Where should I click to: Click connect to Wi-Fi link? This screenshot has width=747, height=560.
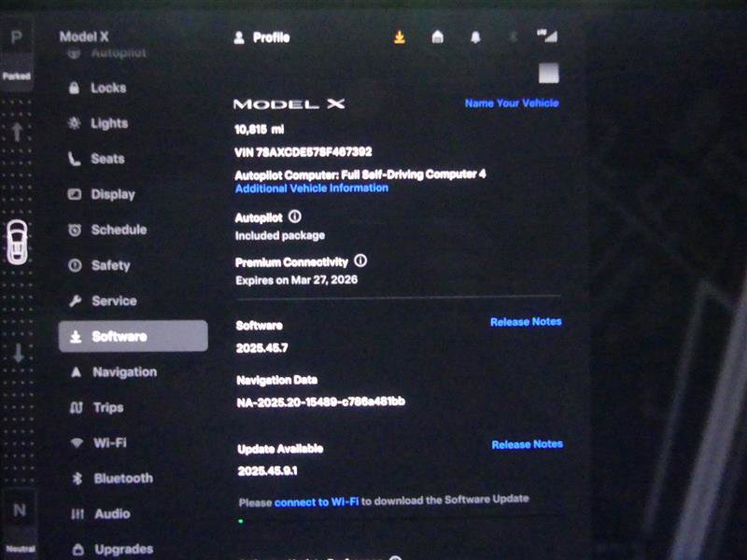317,501
